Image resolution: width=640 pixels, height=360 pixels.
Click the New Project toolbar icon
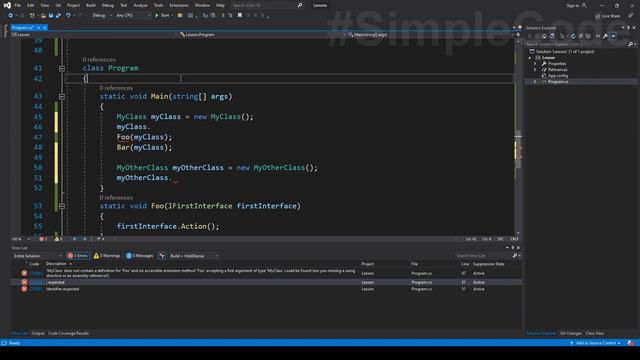tap(32, 16)
